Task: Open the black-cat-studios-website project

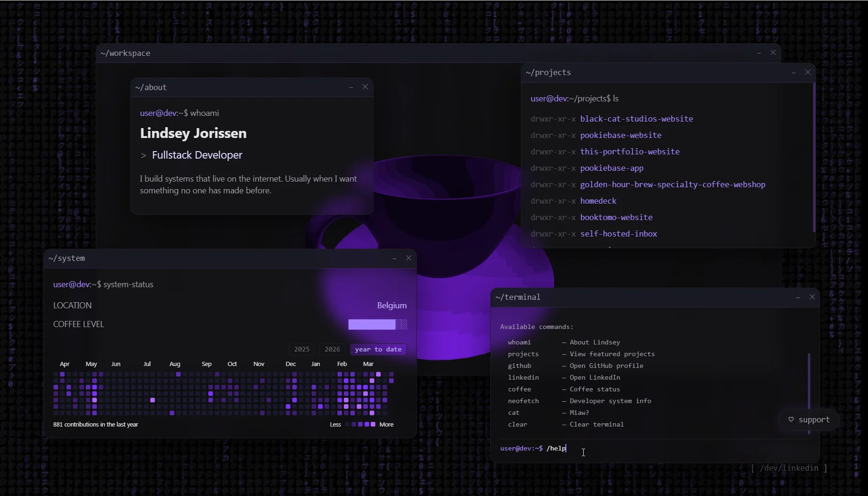Action: (x=636, y=119)
